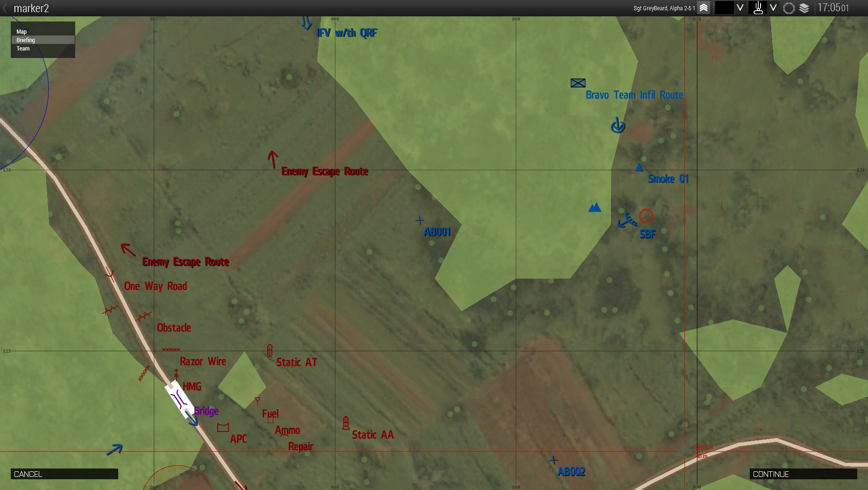Image resolution: width=868 pixels, height=490 pixels.
Task: Click the CANCEL button
Action: pos(64,474)
